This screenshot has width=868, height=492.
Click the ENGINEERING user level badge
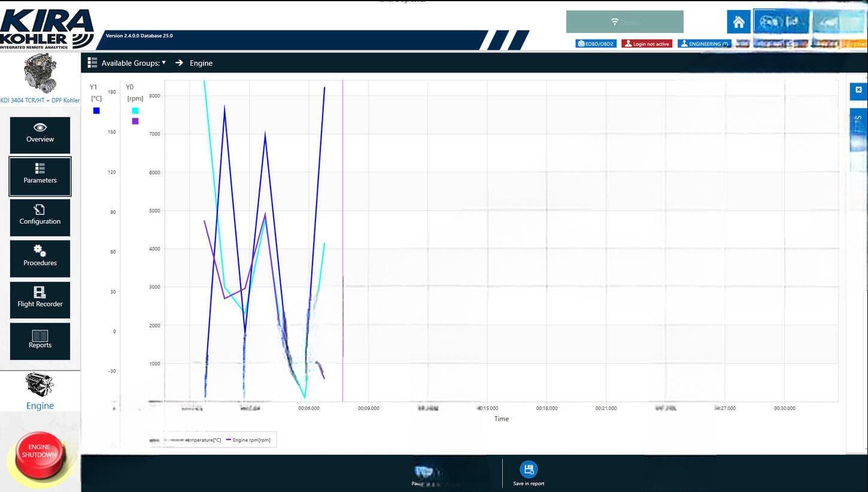705,44
